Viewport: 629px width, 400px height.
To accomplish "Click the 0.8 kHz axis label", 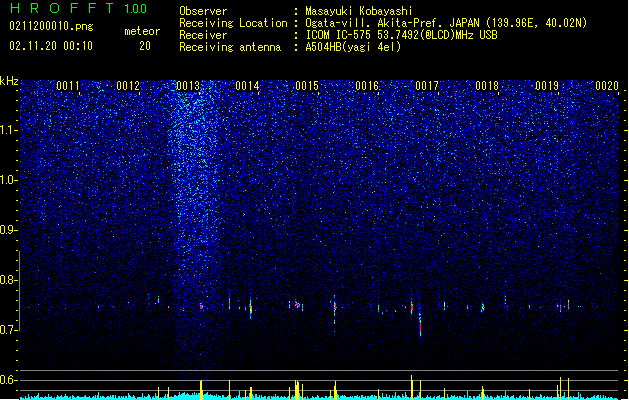I will pyautogui.click(x=9, y=280).
